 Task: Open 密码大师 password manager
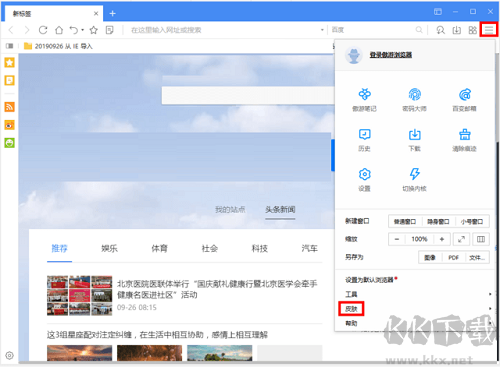tap(414, 100)
